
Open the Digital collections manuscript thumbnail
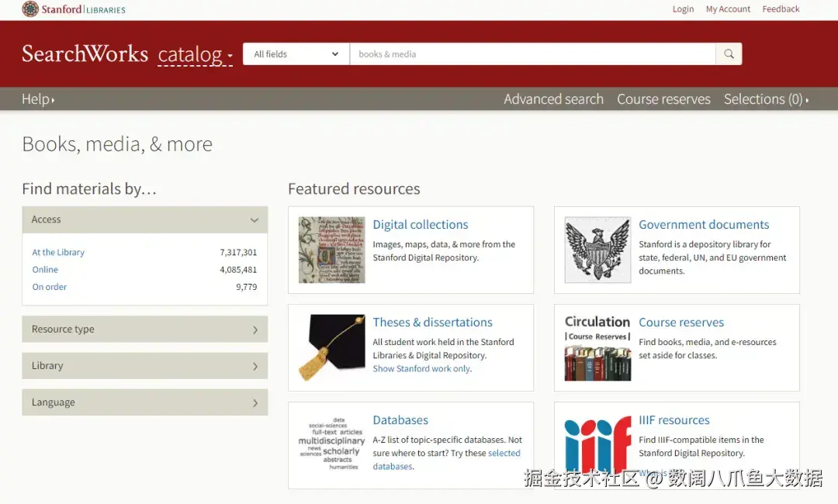coord(331,250)
